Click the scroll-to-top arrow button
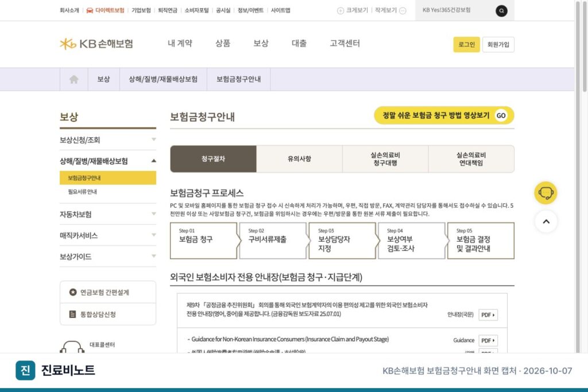Screen dimensions: 588x392 click(546, 222)
